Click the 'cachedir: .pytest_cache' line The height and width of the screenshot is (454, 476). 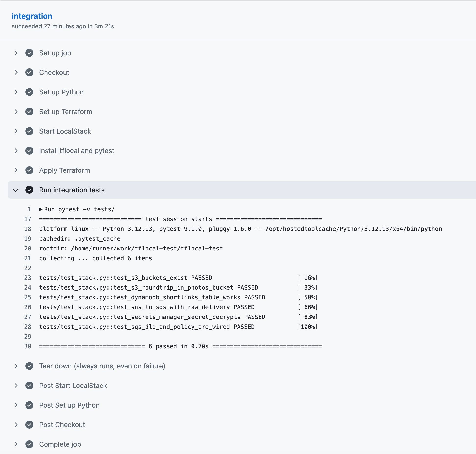(80, 239)
